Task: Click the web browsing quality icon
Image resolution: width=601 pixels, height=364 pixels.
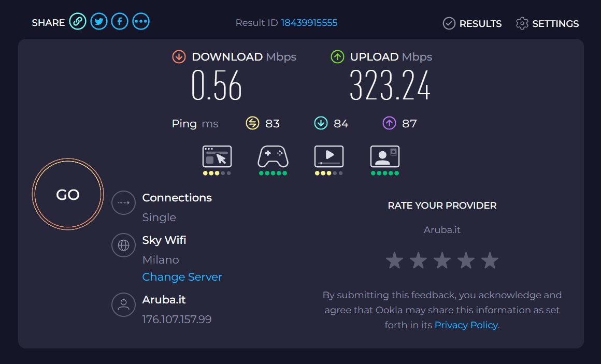Action: 217,156
